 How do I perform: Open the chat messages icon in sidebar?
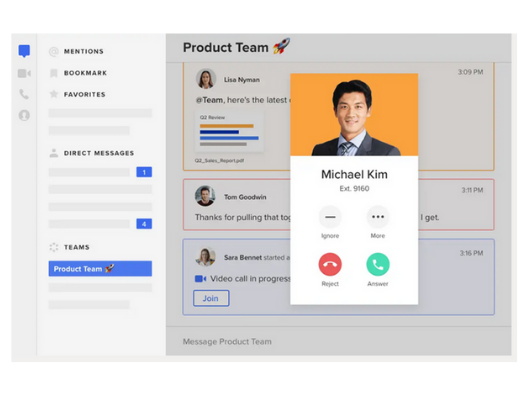(x=24, y=51)
